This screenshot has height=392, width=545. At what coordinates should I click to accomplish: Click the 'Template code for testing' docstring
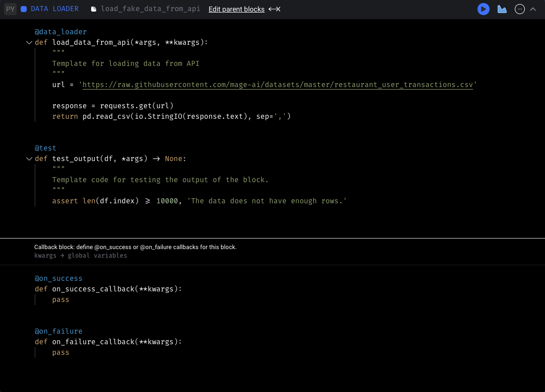[x=160, y=180]
